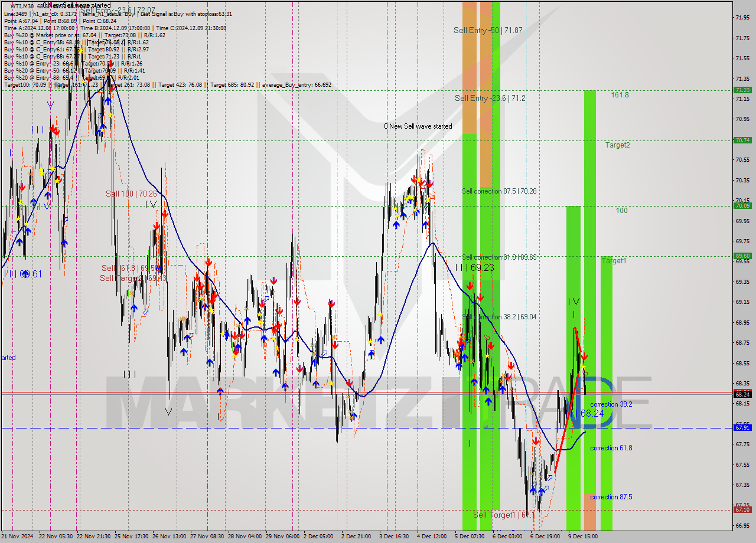Click the green 69.60 price tag

742,256
